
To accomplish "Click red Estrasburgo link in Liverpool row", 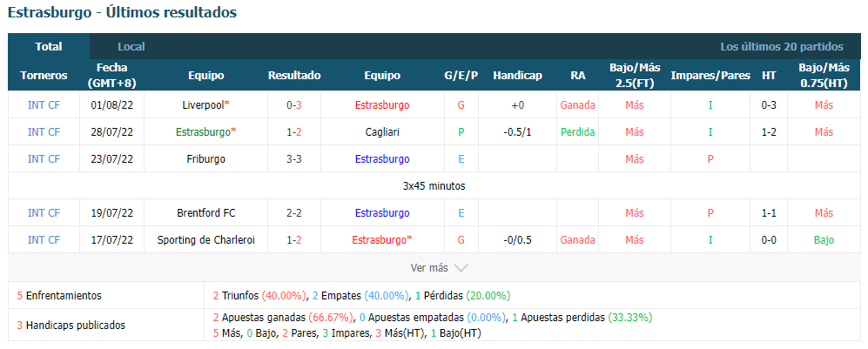I will 382,104.
